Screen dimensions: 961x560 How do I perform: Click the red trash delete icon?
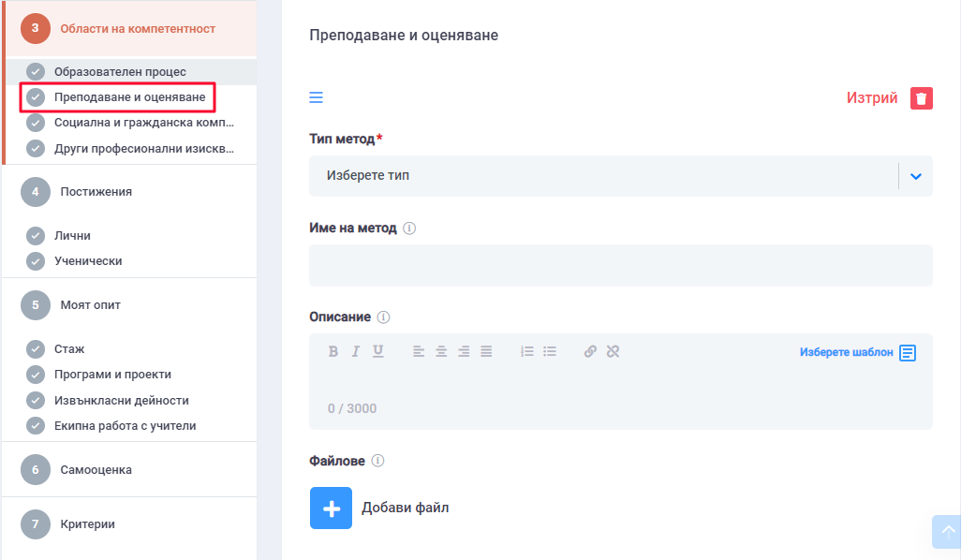[922, 98]
